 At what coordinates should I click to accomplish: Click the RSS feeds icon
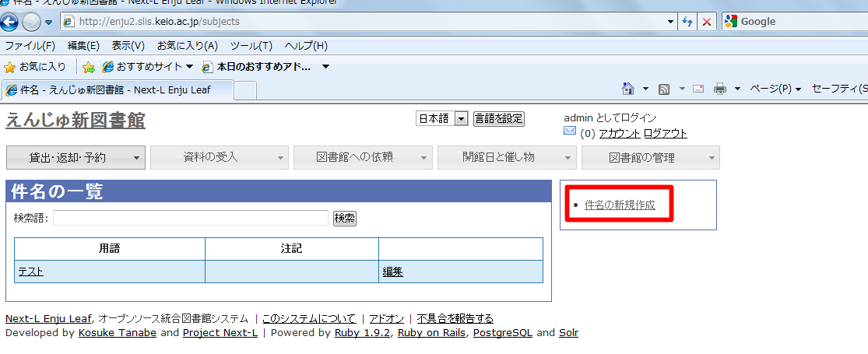click(664, 89)
